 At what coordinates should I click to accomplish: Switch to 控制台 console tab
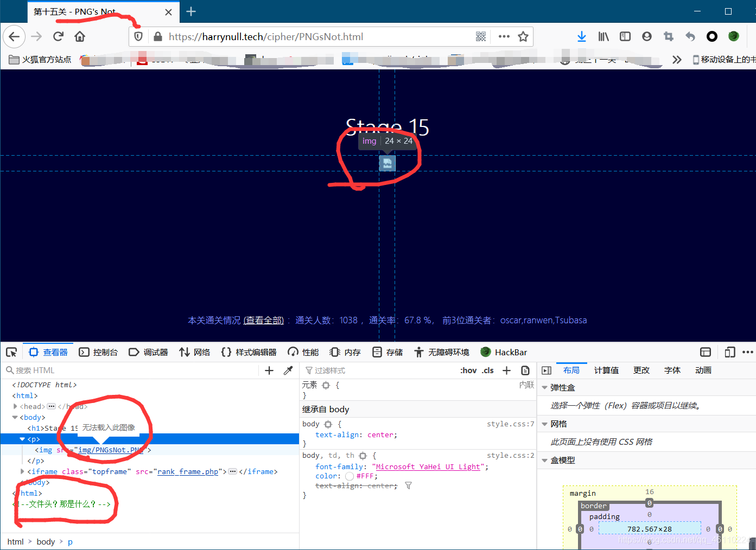pyautogui.click(x=98, y=352)
